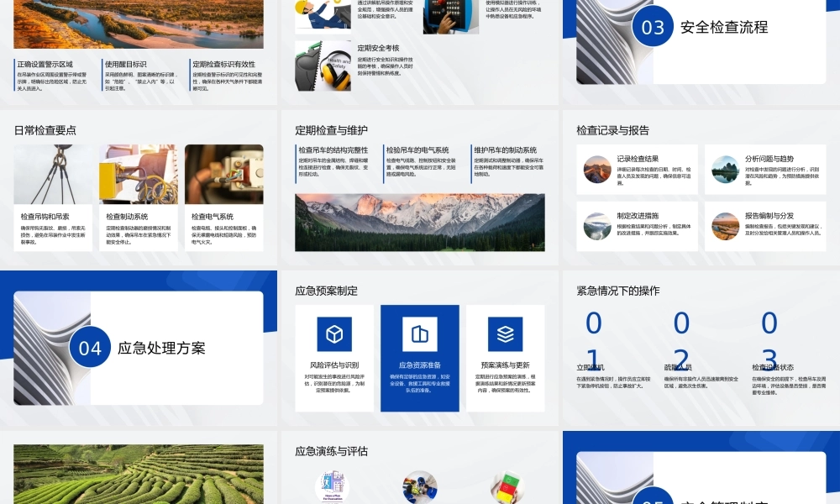
Task: Click the 维护吊车的制动系统 subheading
Action: [505, 150]
